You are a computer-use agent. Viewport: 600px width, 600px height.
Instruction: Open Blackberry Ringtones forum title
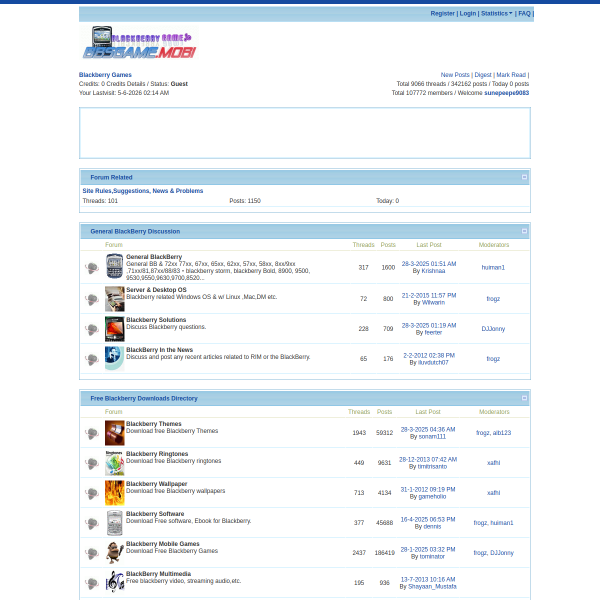point(157,453)
